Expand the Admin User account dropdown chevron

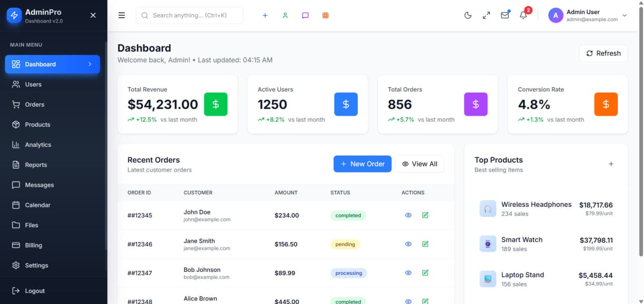pos(625,16)
